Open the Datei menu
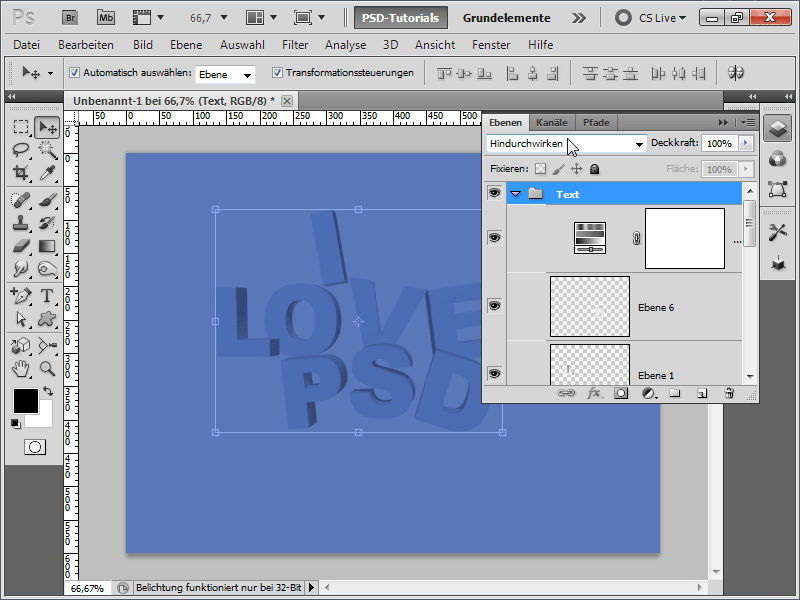Viewport: 800px width, 600px height. (x=27, y=45)
